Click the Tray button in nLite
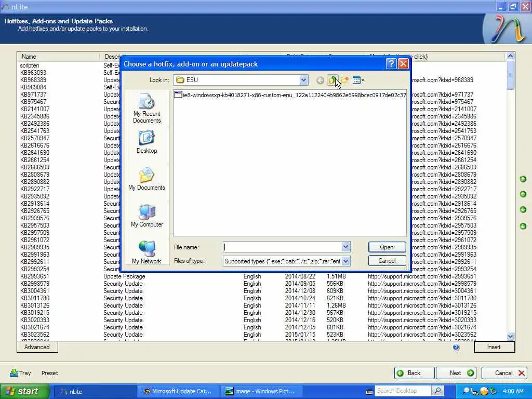Image resolution: width=532 pixels, height=399 pixels. pyautogui.click(x=20, y=373)
